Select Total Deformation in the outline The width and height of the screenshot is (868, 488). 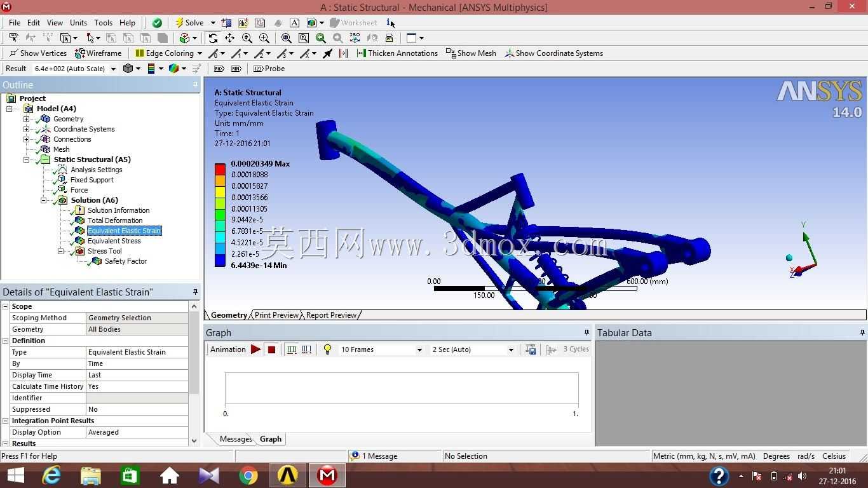(115, 220)
